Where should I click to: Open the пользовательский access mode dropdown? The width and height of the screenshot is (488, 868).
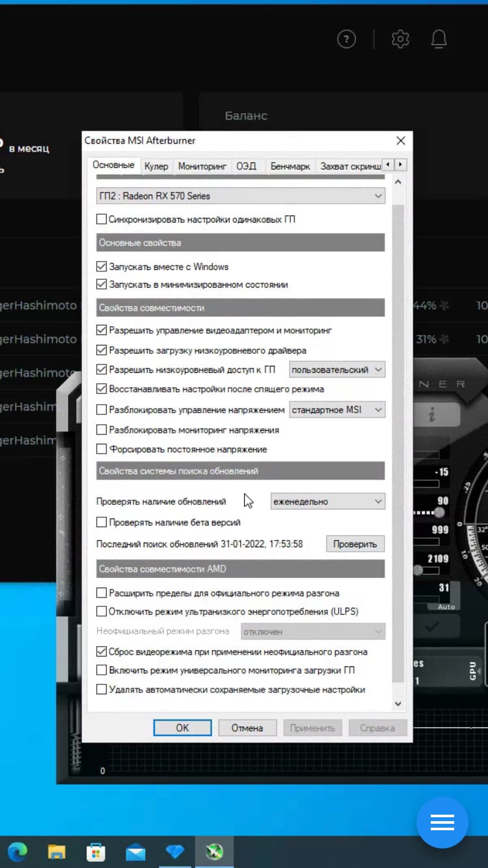click(x=337, y=370)
